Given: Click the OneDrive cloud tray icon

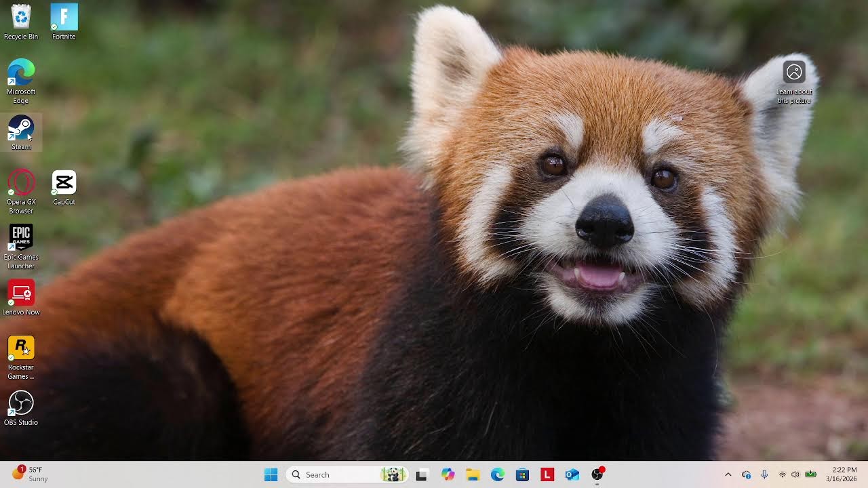Looking at the screenshot, I should [747, 474].
